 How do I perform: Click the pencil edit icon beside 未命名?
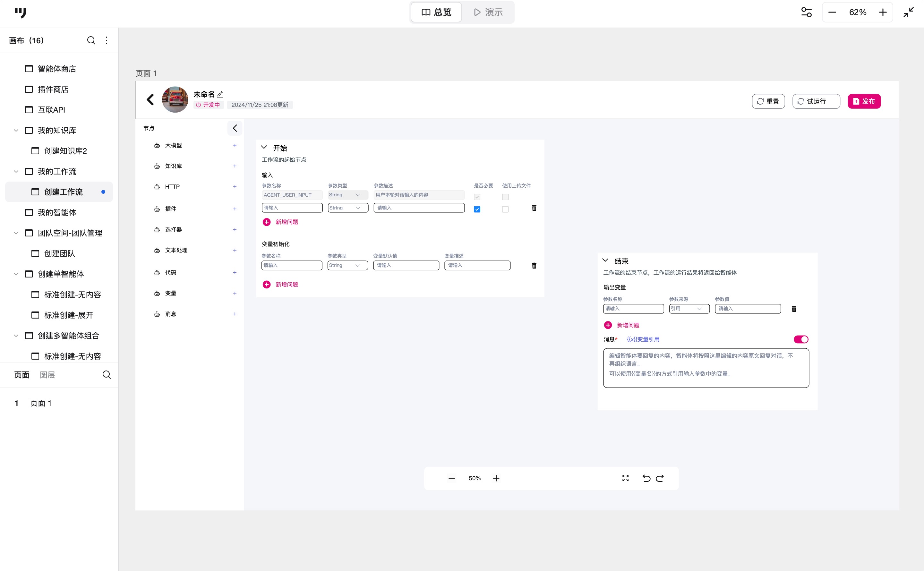(220, 94)
